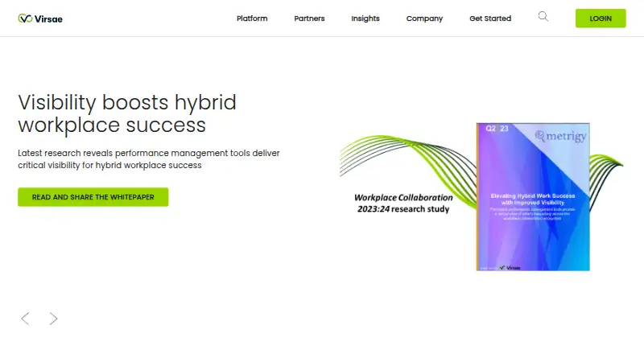Open the search magnifier icon
Screen dimensions: 644x354
tap(543, 17)
